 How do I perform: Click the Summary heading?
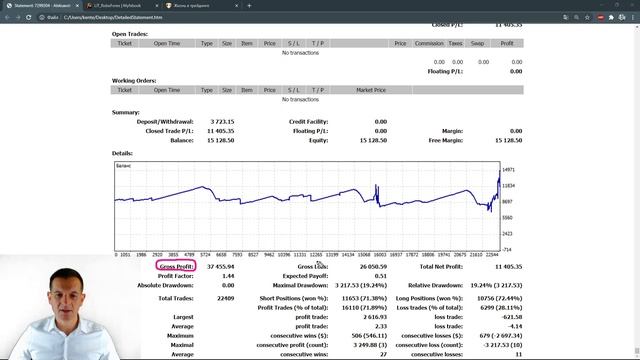[x=126, y=112]
